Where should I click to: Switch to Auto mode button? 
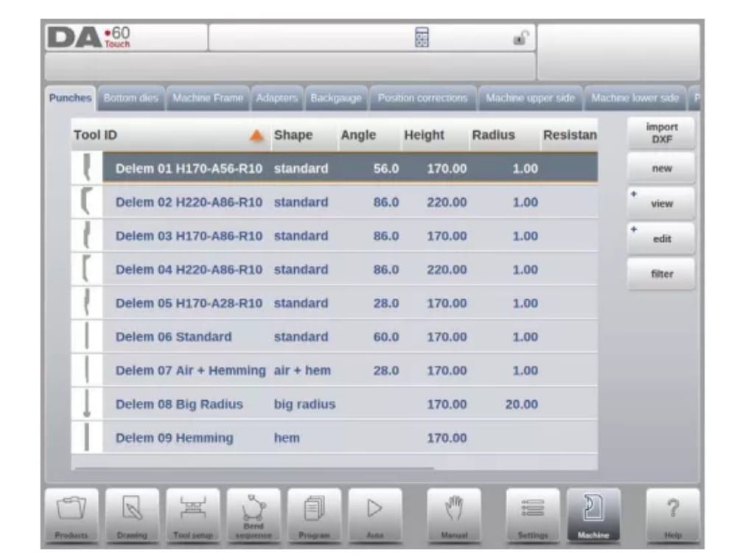[374, 515]
